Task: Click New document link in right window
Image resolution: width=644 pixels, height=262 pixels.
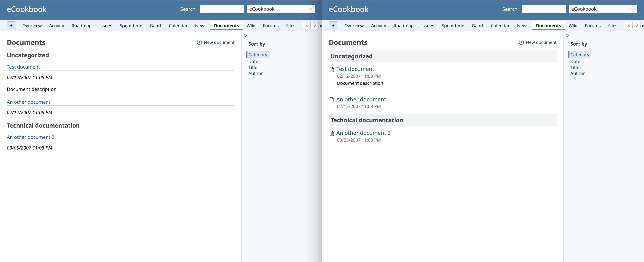Action: pyautogui.click(x=538, y=42)
